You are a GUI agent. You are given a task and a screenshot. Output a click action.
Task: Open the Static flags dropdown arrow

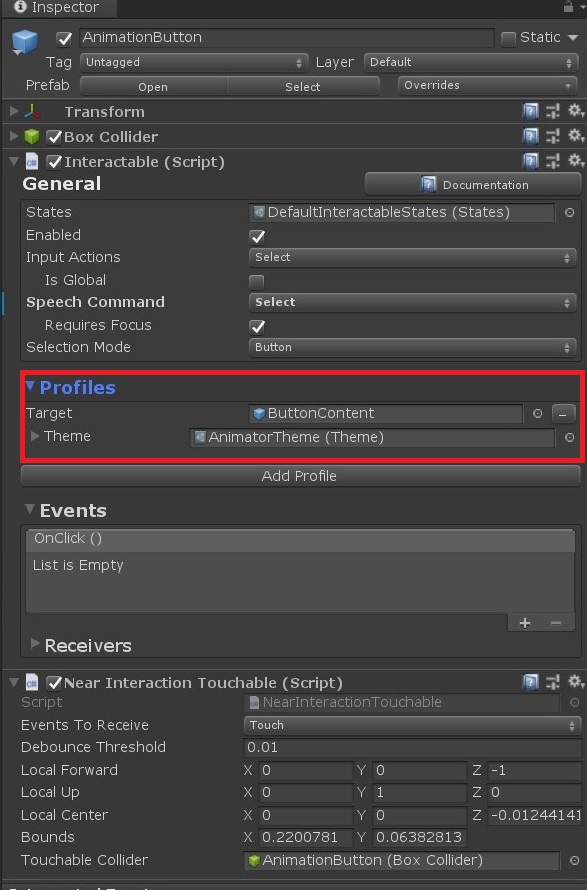573,37
